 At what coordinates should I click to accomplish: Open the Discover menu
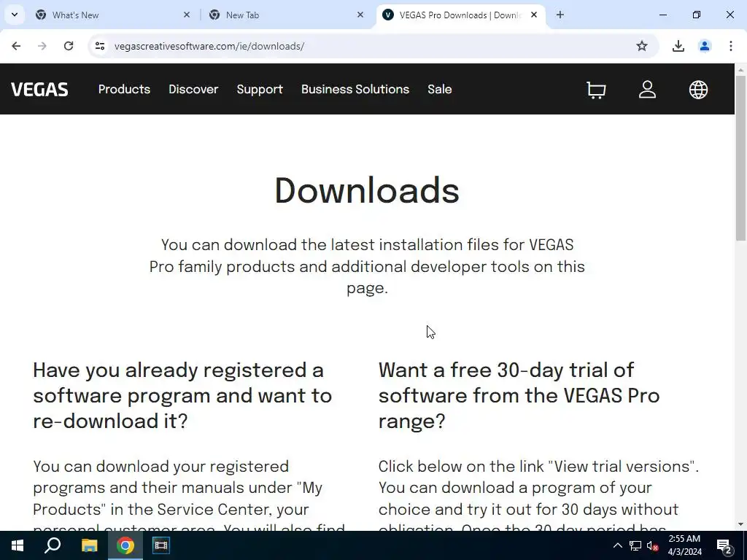pyautogui.click(x=193, y=89)
